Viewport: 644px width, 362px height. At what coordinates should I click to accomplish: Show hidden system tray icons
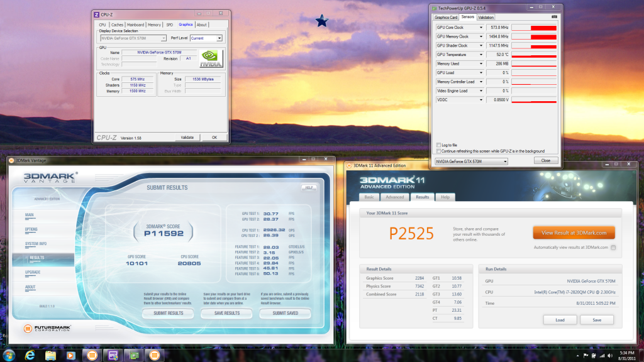(577, 356)
